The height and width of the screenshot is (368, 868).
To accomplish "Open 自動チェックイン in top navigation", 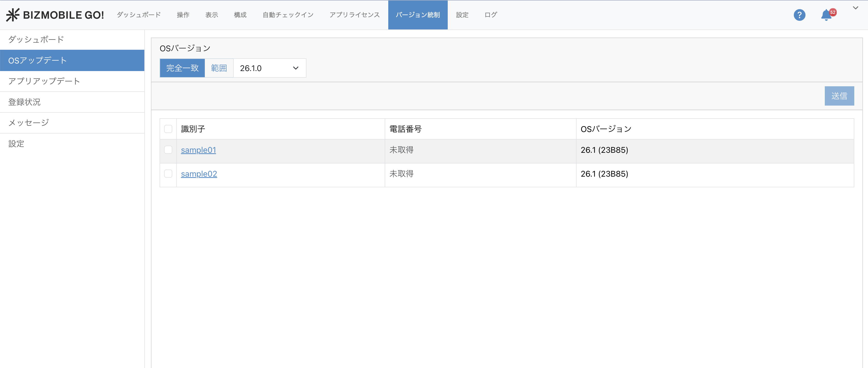I will pyautogui.click(x=288, y=15).
